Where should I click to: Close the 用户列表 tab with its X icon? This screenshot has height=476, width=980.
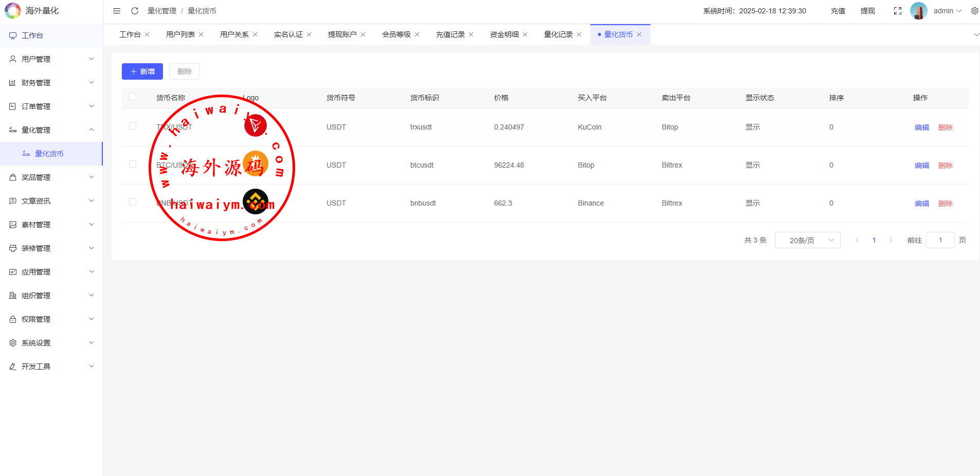click(x=201, y=34)
